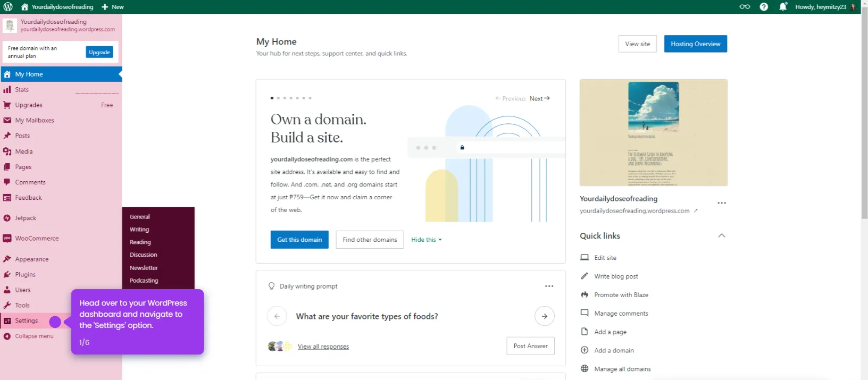
Task: Click the Add a domain plus icon
Action: [x=585, y=350]
